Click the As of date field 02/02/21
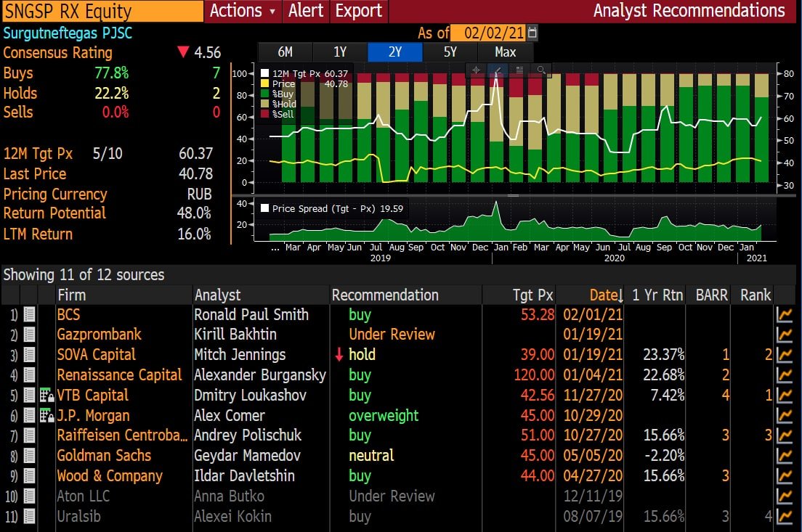This screenshot has height=532, width=802. coord(489,33)
